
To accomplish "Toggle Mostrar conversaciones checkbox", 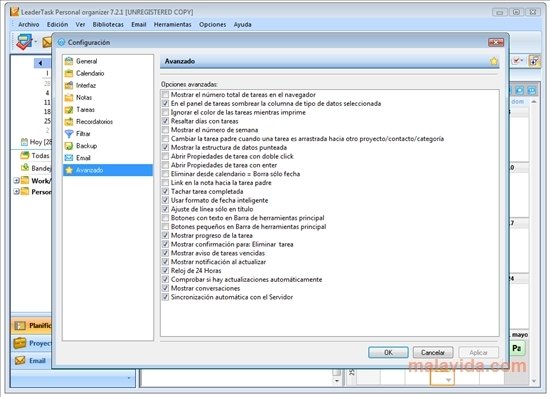I will pyautogui.click(x=165, y=288).
